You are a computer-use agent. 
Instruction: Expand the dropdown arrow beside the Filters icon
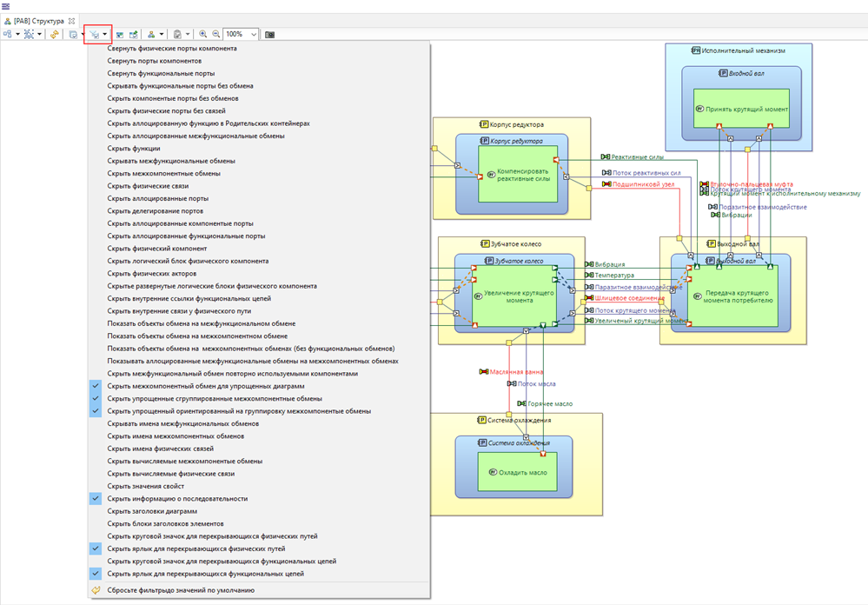pyautogui.click(x=105, y=35)
